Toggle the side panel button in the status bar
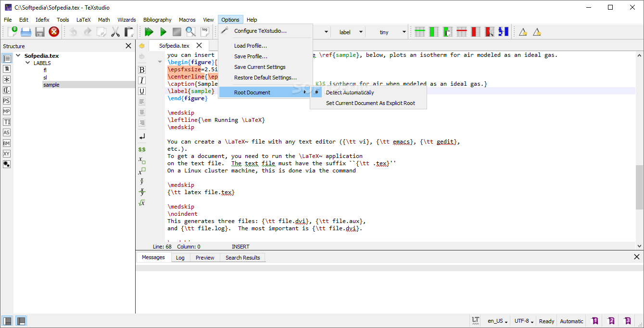Screen dimensions: 644x328 (x=7, y=321)
